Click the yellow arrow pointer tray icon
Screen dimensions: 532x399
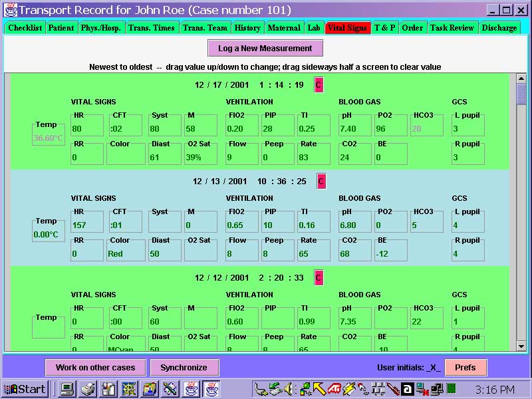(318, 389)
